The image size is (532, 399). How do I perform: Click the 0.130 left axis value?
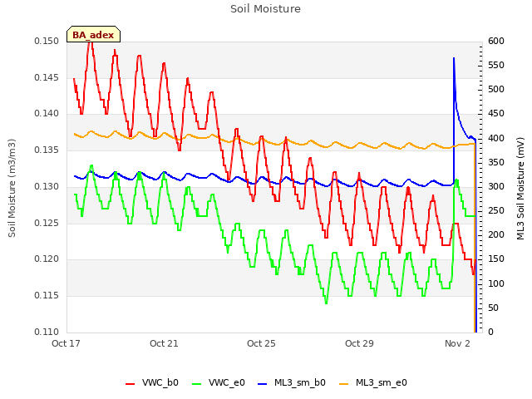[x=47, y=186]
